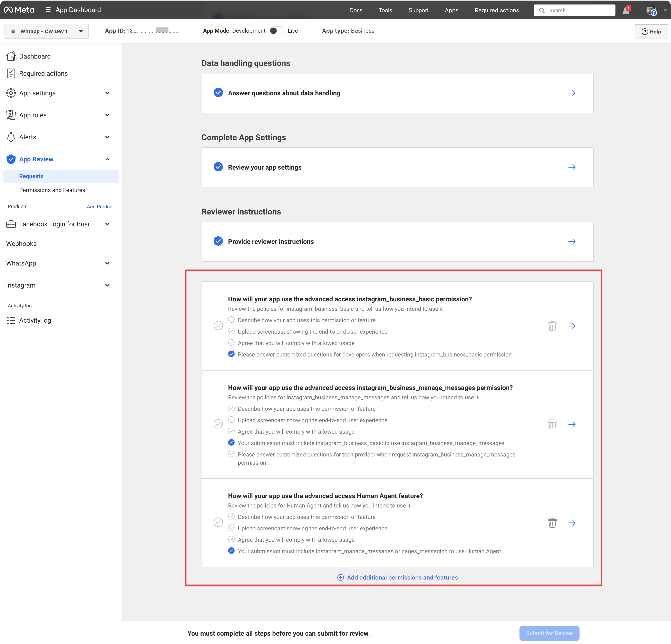This screenshot has width=671, height=644.
Task: Open the Docs menu item
Action: click(355, 10)
